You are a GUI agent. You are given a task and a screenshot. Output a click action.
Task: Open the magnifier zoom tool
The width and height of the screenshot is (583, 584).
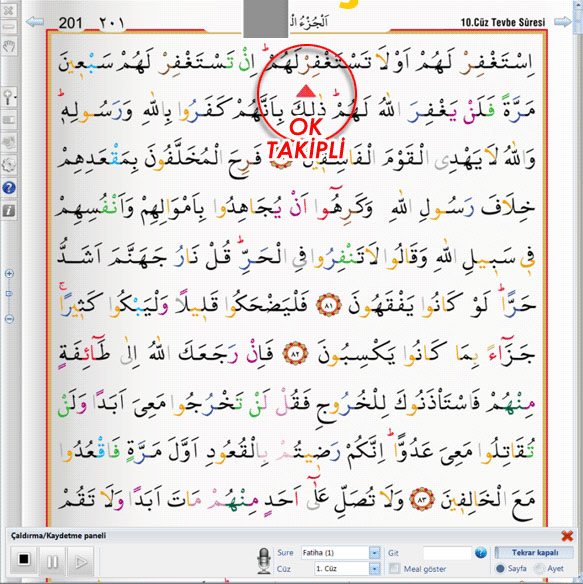[9, 97]
